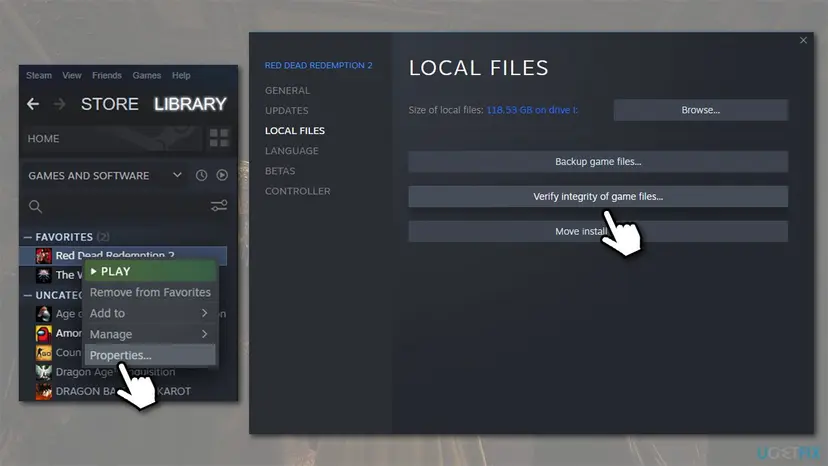Open the Steam menu
The image size is (828, 466).
click(x=39, y=76)
